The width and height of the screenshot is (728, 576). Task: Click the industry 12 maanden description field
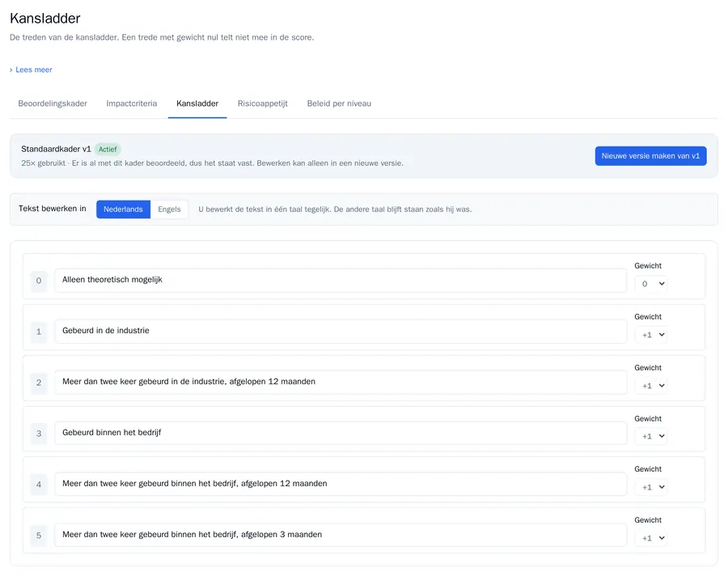coord(341,382)
